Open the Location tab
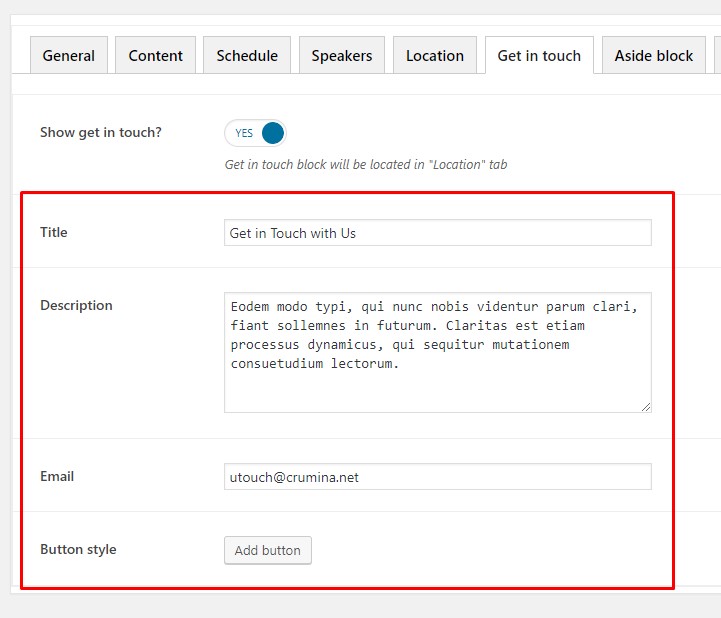The image size is (721, 618). tap(434, 56)
